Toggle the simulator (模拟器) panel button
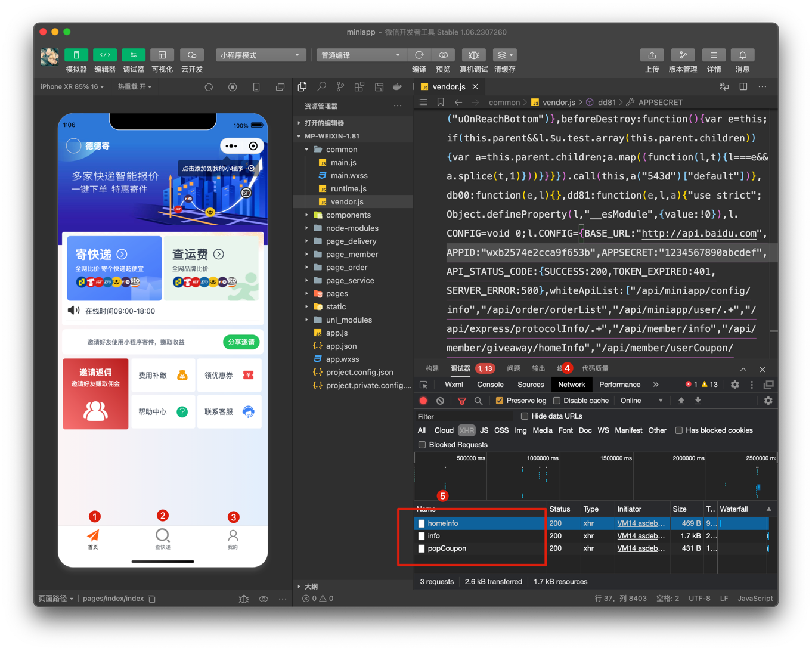Viewport: 812px width, 651px height. 76,55
